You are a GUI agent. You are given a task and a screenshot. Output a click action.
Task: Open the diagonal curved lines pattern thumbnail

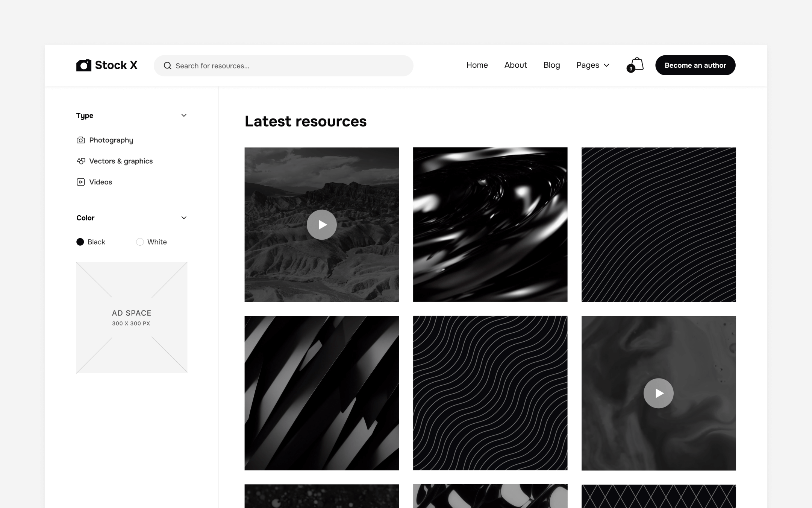659,225
